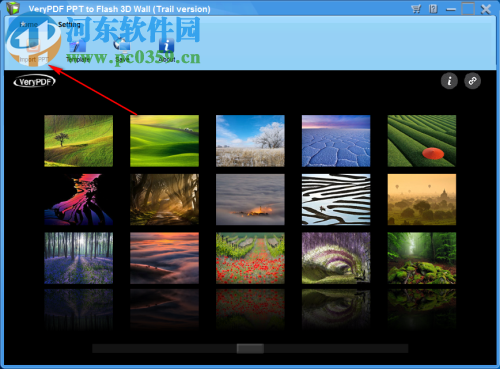
Task: Click the round link icon in the preview
Action: [x=472, y=81]
